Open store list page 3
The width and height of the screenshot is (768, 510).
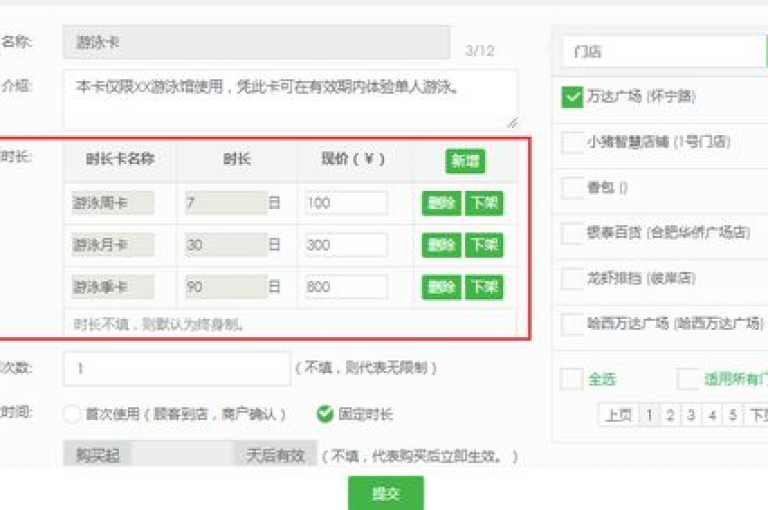(691, 415)
